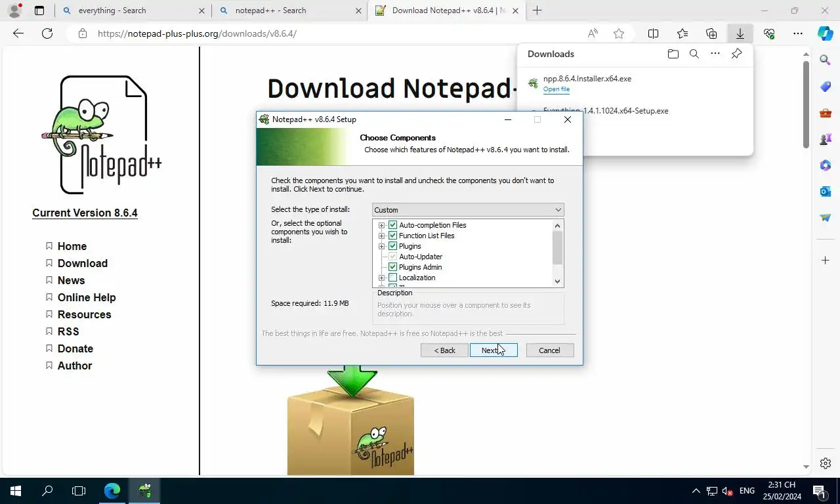This screenshot has height=504, width=840.
Task: Add this page to favorites
Action: [x=618, y=33]
